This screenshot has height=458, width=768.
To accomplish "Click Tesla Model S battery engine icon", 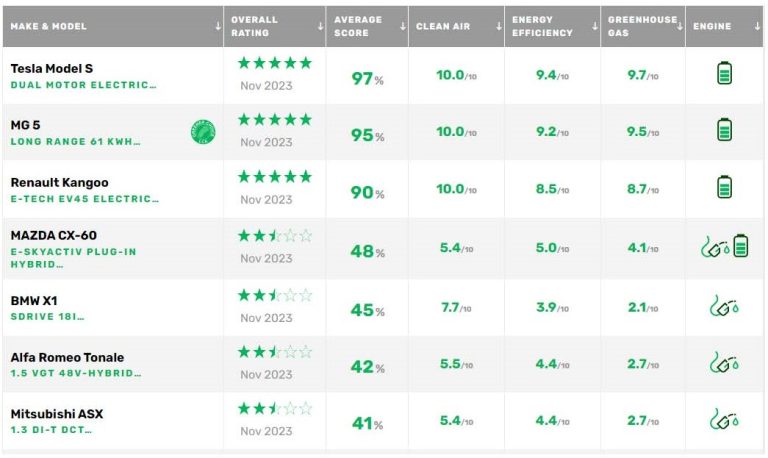I will point(725,73).
